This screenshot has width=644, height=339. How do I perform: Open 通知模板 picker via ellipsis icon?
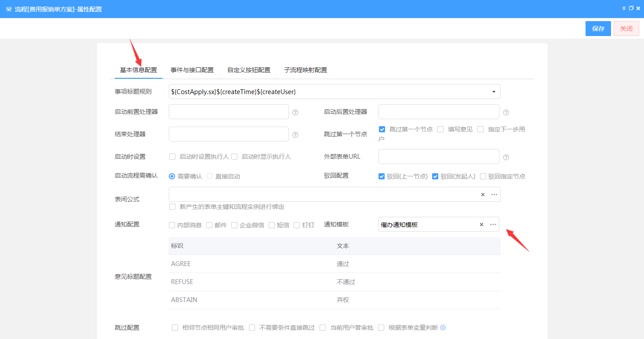tap(493, 224)
